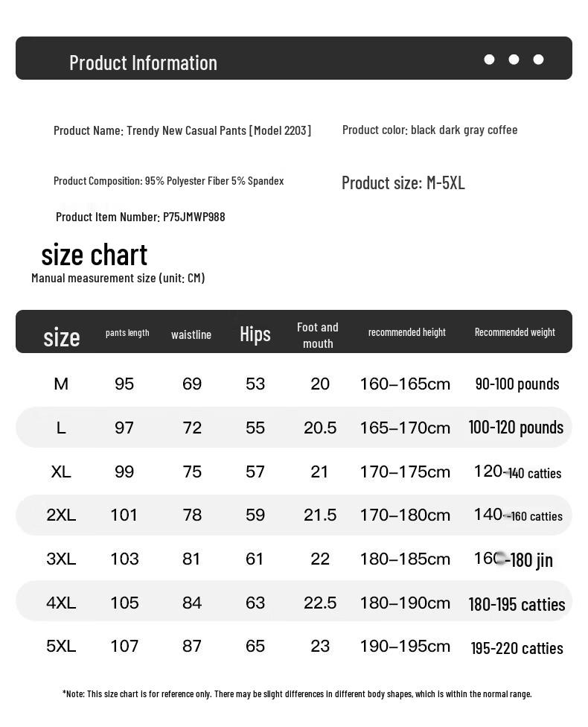
Task: Select the 2XL size row label
Action: tap(61, 515)
